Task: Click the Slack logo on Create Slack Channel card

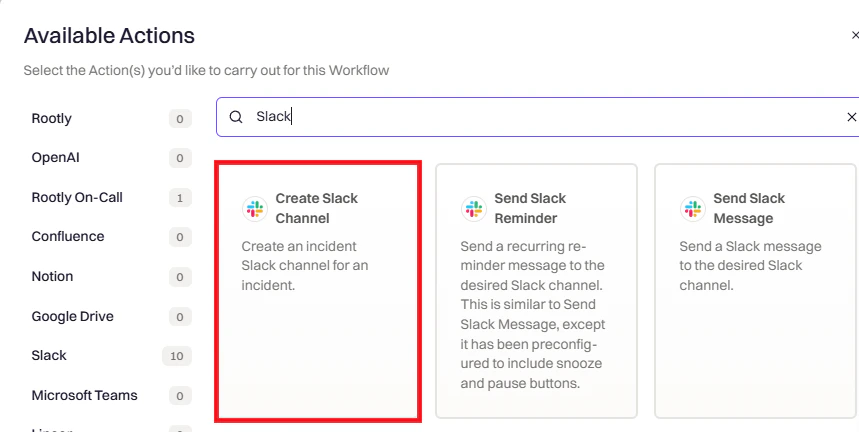Action: [x=255, y=209]
